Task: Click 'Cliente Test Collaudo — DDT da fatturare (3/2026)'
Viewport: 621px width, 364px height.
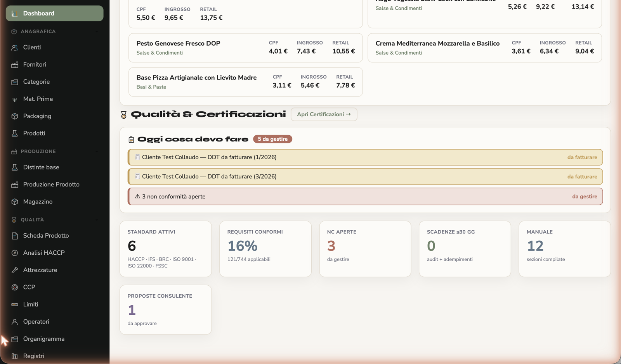Action: tap(209, 176)
